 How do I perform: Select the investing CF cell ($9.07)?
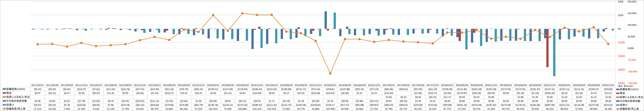[x=37, y=105]
